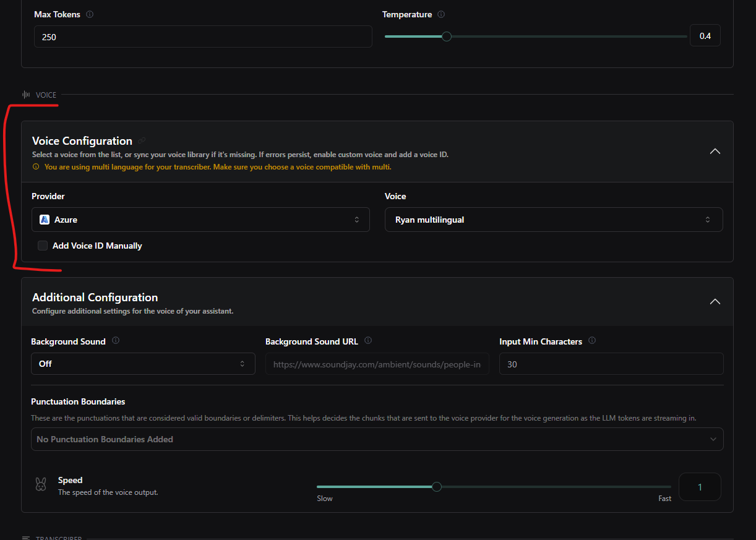
Task: Click the rabbit Speed icon
Action: (x=41, y=485)
